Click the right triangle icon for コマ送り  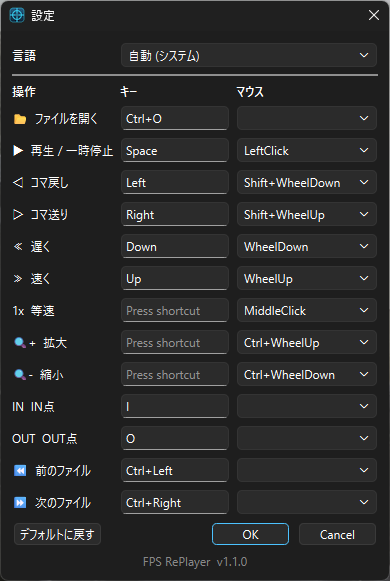pyautogui.click(x=18, y=215)
